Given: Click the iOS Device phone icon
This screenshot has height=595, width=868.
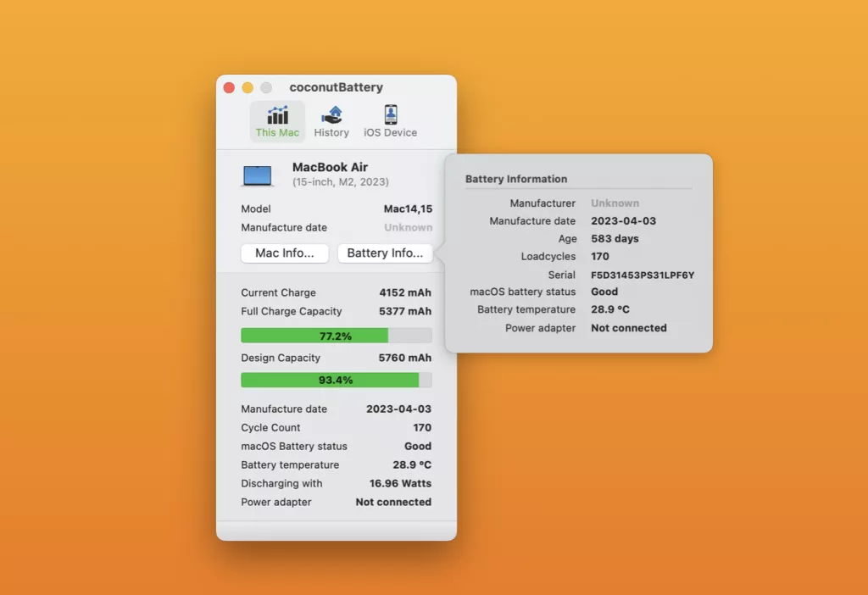Looking at the screenshot, I should click(390, 114).
